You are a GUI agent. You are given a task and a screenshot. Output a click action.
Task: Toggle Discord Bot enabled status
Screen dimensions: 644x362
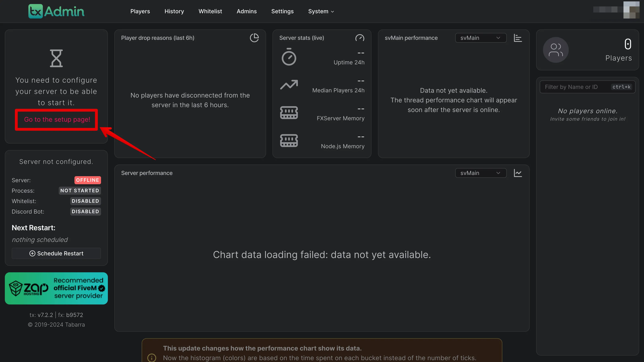tap(85, 211)
